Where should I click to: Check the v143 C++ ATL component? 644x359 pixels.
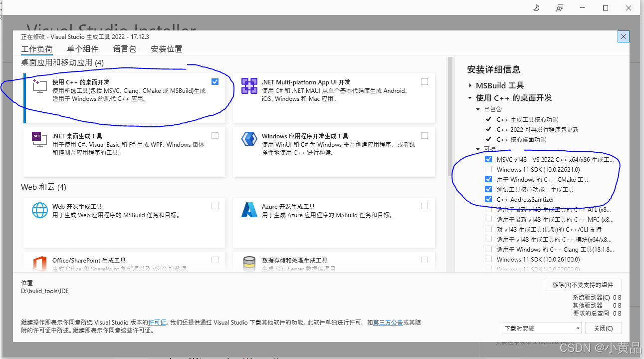488,209
